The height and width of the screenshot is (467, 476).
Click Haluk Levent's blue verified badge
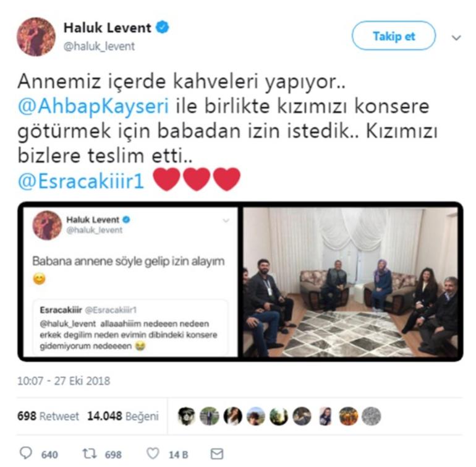click(x=163, y=27)
